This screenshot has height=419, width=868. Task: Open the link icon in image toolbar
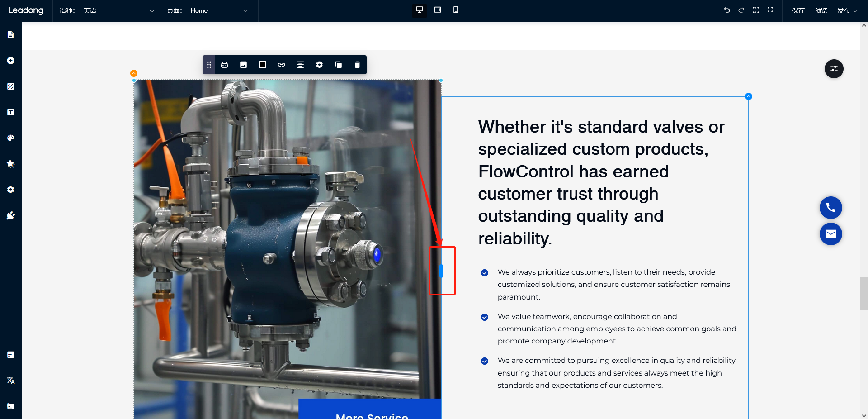tap(281, 65)
